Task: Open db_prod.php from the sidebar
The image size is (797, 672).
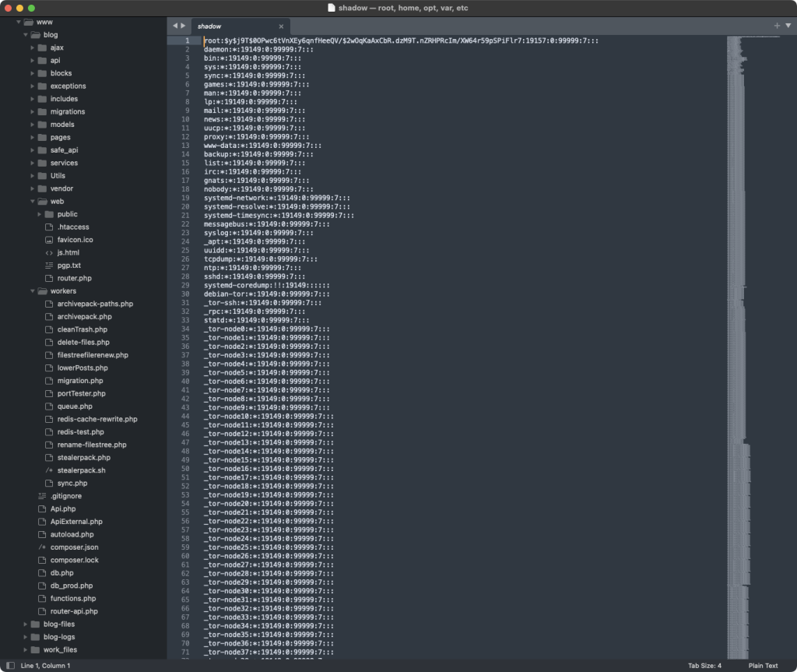Action: pos(71,586)
